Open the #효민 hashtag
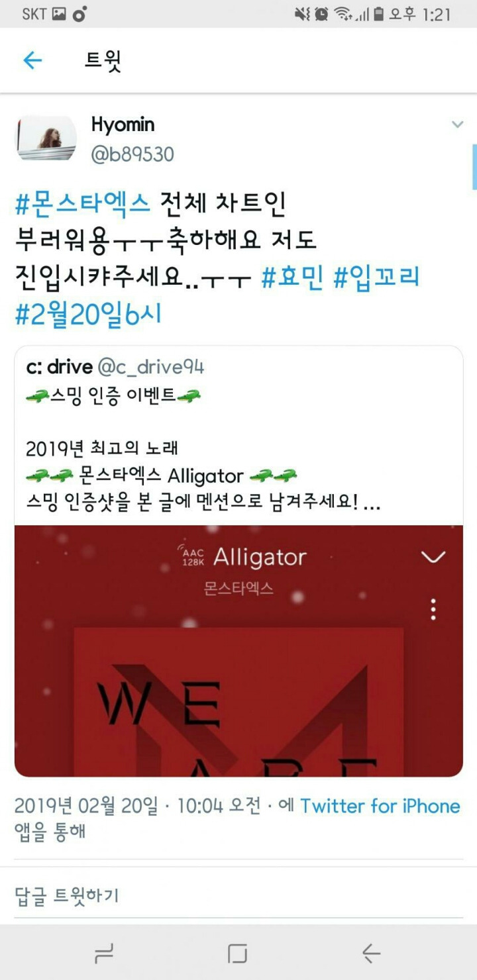This screenshot has height=980, width=477. (292, 278)
